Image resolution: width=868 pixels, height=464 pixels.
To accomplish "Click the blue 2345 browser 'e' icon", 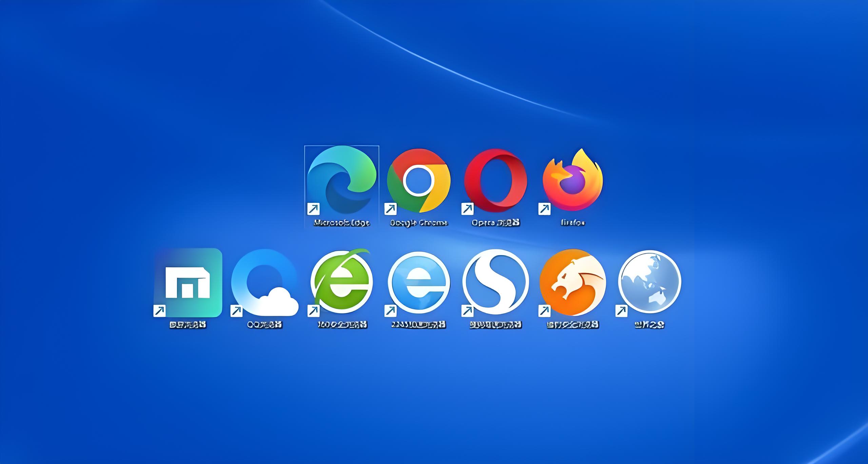I will (419, 282).
